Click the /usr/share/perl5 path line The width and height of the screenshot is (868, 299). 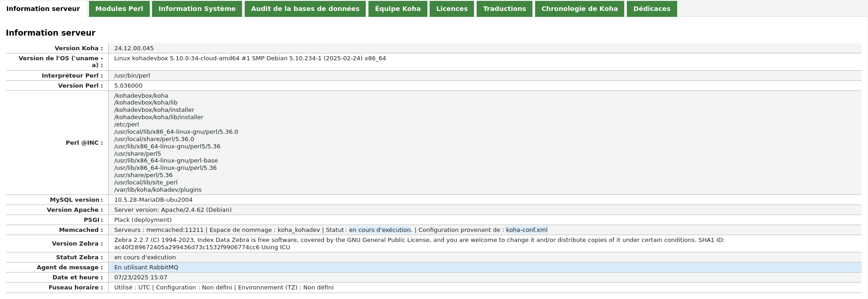(137, 154)
